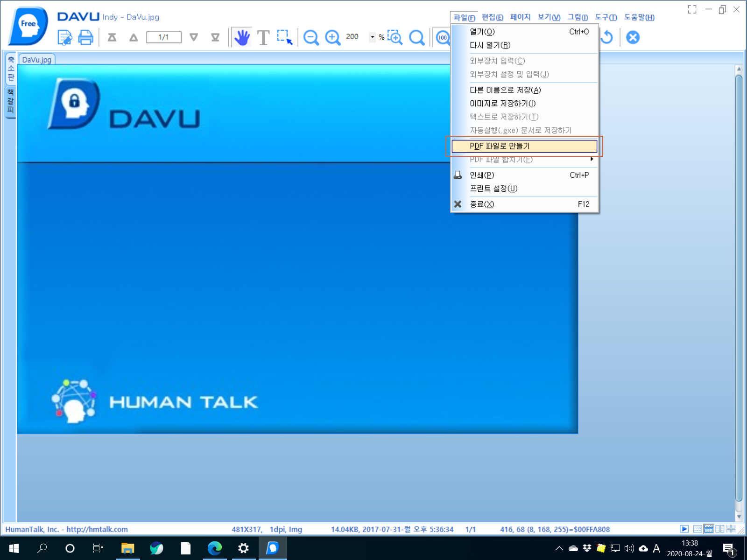Open the 도움말(H) menu
This screenshot has width=747, height=560.
(x=639, y=17)
